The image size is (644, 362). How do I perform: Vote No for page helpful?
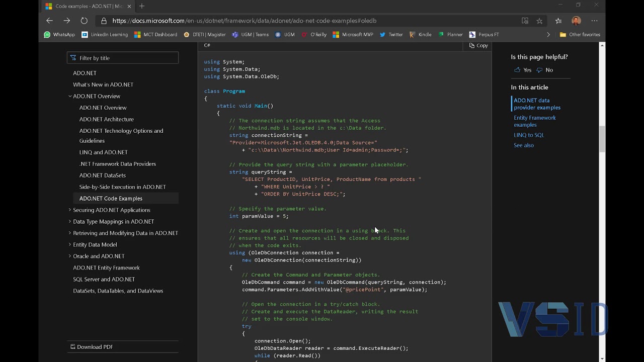click(x=545, y=70)
